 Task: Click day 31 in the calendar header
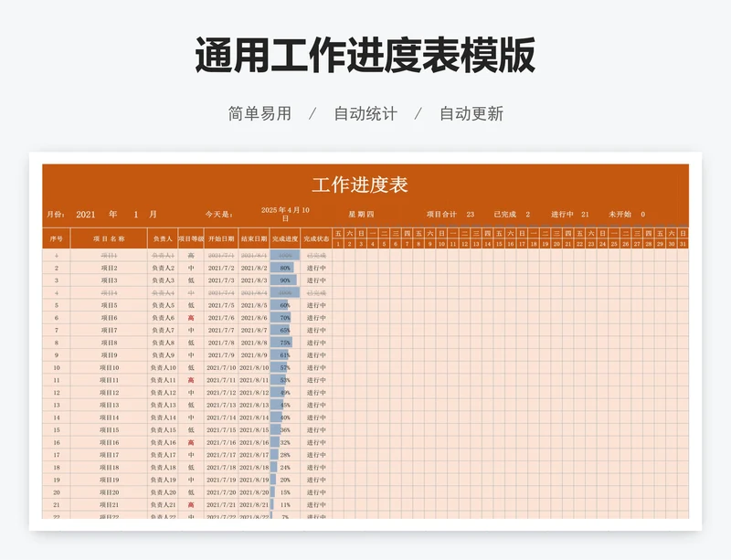tap(683, 244)
